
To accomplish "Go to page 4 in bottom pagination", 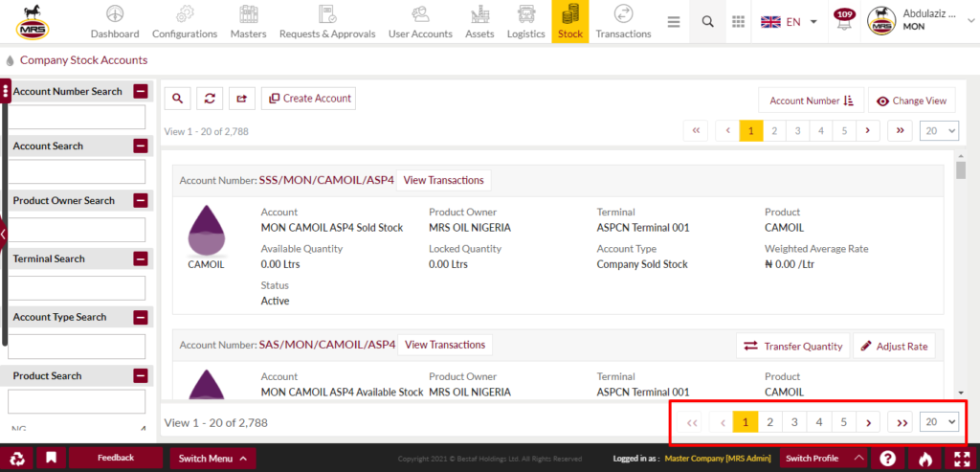I will coord(819,422).
